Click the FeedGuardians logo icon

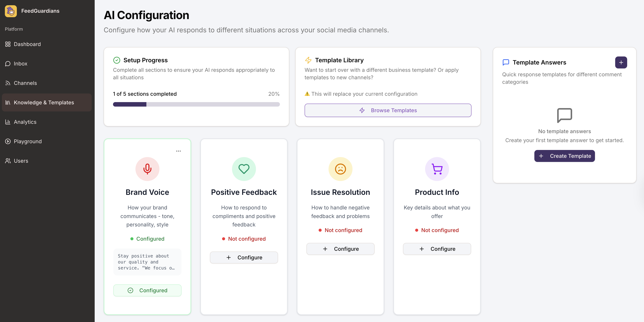click(11, 11)
